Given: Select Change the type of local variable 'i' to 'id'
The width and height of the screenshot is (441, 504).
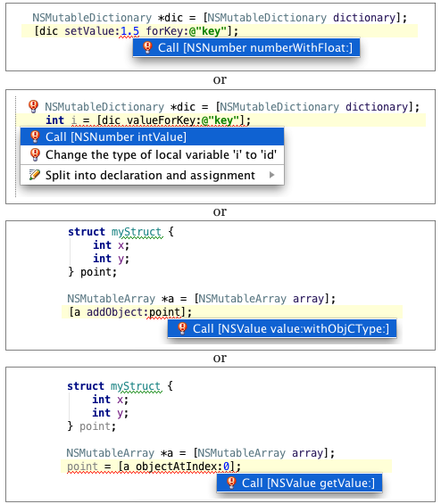Looking at the screenshot, I should coord(152,154).
